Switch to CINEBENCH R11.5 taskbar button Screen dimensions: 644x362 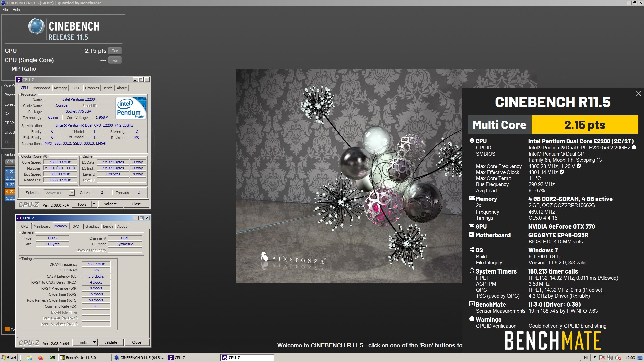[140, 358]
